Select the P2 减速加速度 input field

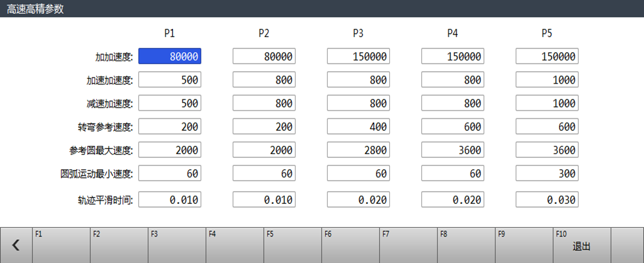pyautogui.click(x=264, y=103)
